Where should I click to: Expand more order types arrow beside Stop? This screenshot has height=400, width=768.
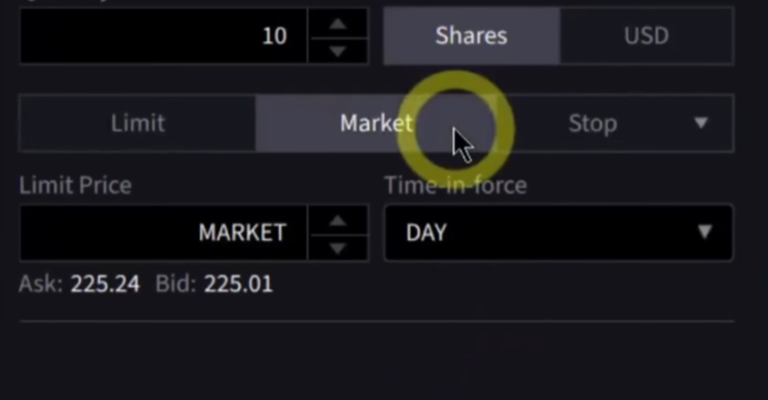click(x=701, y=123)
